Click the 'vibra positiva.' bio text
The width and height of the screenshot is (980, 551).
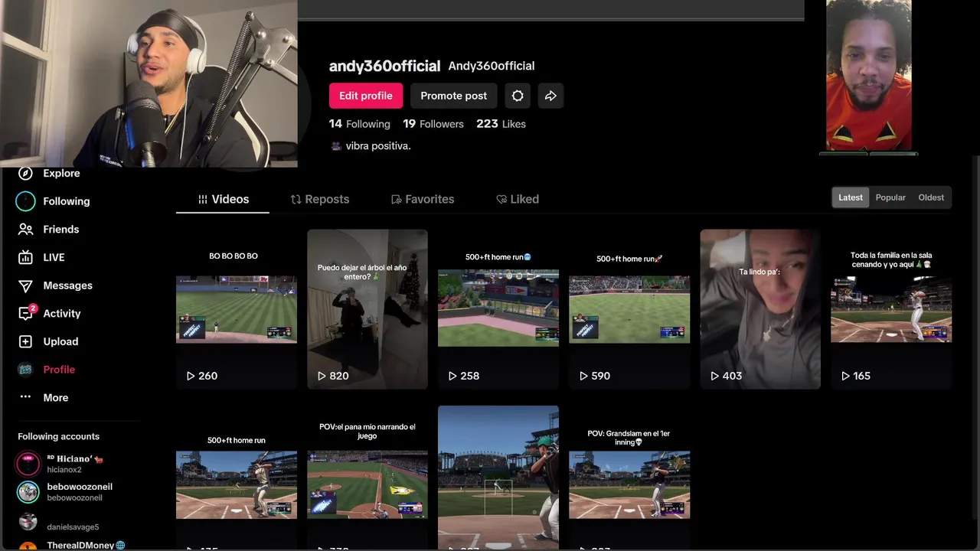(378, 145)
